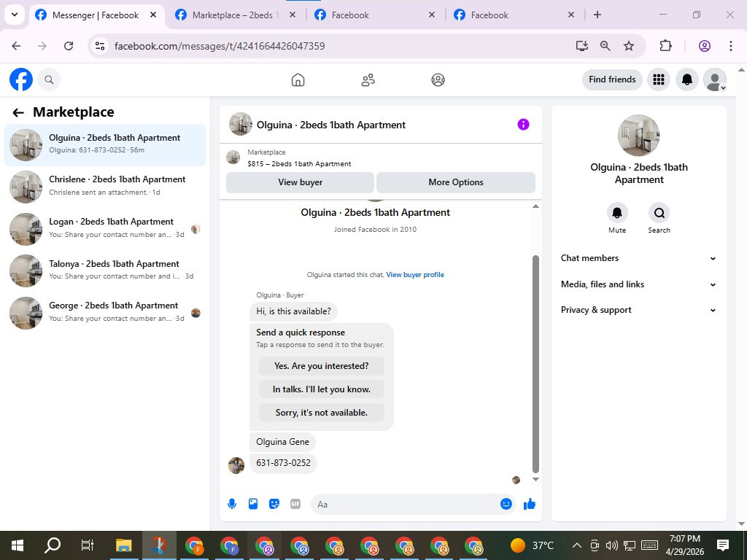The height and width of the screenshot is (560, 747).
Task: Toggle the purple conversation info icon
Action: [523, 124]
